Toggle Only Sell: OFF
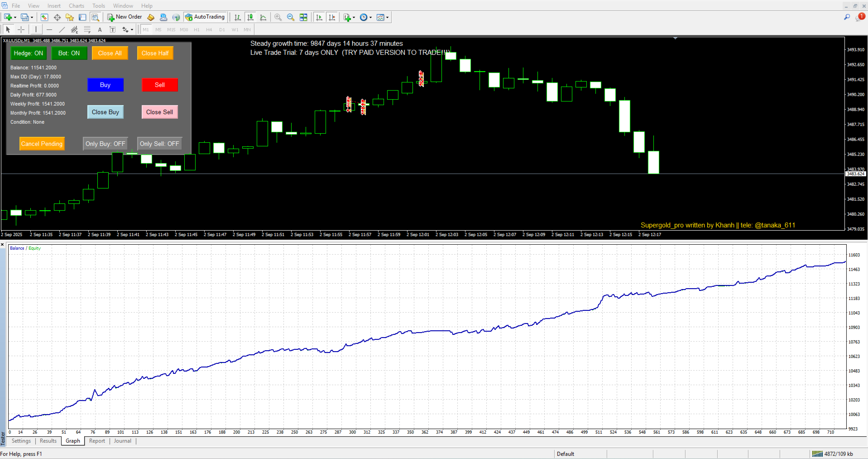 pyautogui.click(x=159, y=144)
